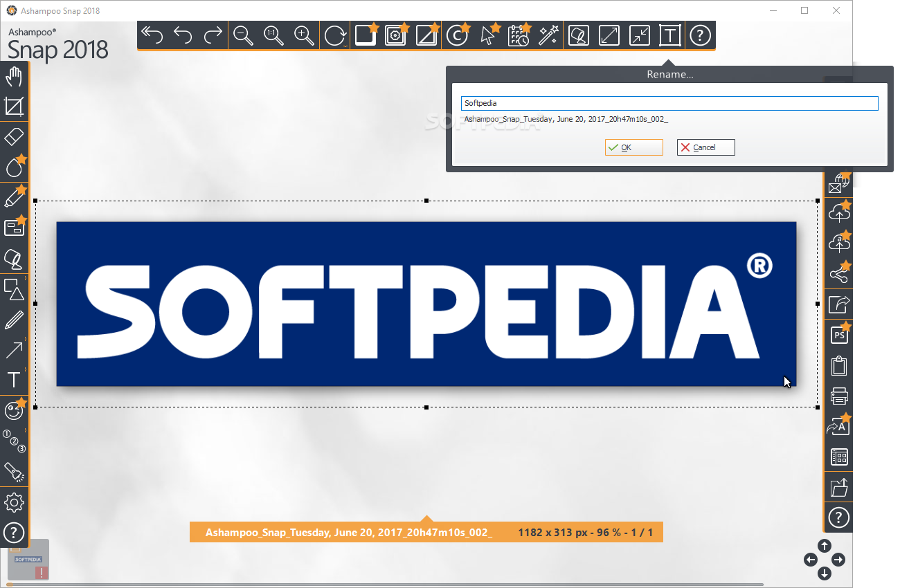Open help question mark in left sidebar
909x588 pixels.
(14, 533)
